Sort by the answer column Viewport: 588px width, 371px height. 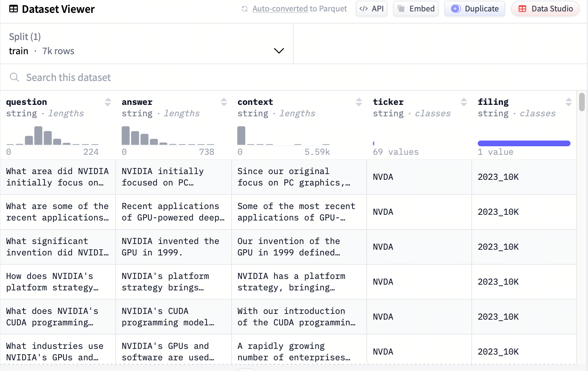(x=224, y=102)
